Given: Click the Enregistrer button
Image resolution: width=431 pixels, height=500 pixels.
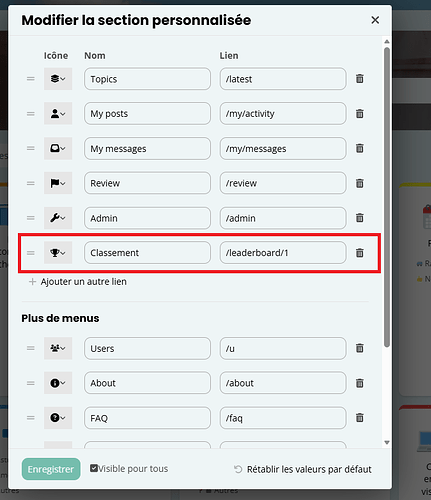Looking at the screenshot, I should click(x=51, y=469).
